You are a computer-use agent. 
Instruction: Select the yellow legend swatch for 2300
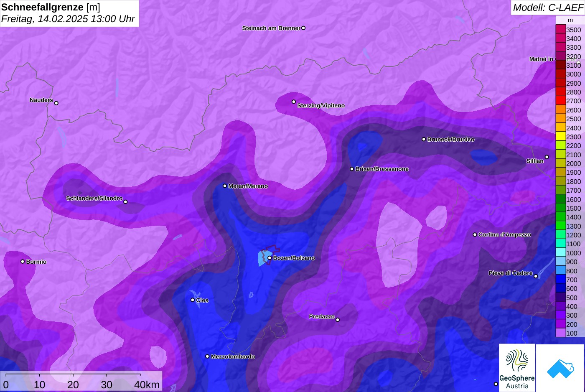coord(560,137)
